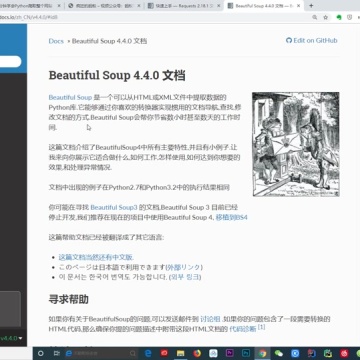Screen dimensions: 360x360
Task: Click the Docs breadcrumb link
Action: coord(56,41)
